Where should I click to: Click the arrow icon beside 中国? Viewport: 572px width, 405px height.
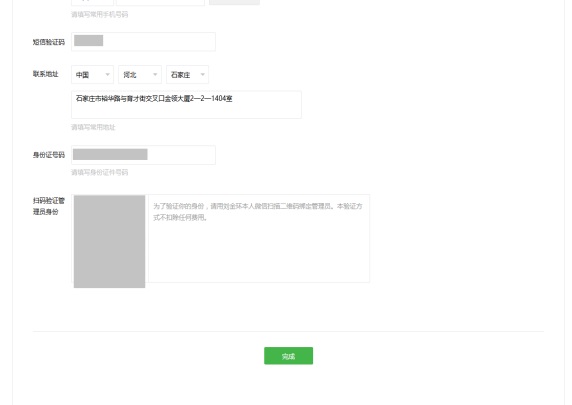108,74
